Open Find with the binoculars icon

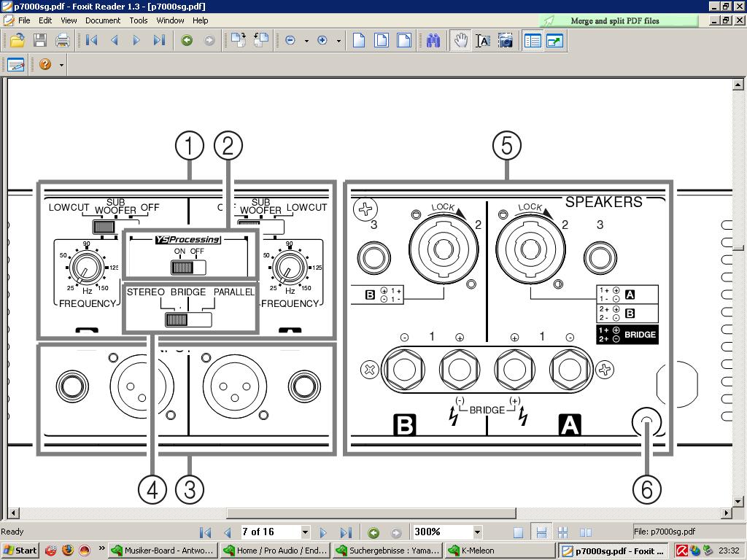click(x=433, y=41)
